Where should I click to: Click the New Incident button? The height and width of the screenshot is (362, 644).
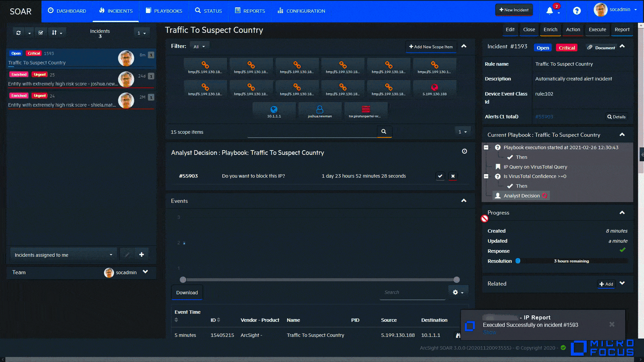[x=514, y=10]
